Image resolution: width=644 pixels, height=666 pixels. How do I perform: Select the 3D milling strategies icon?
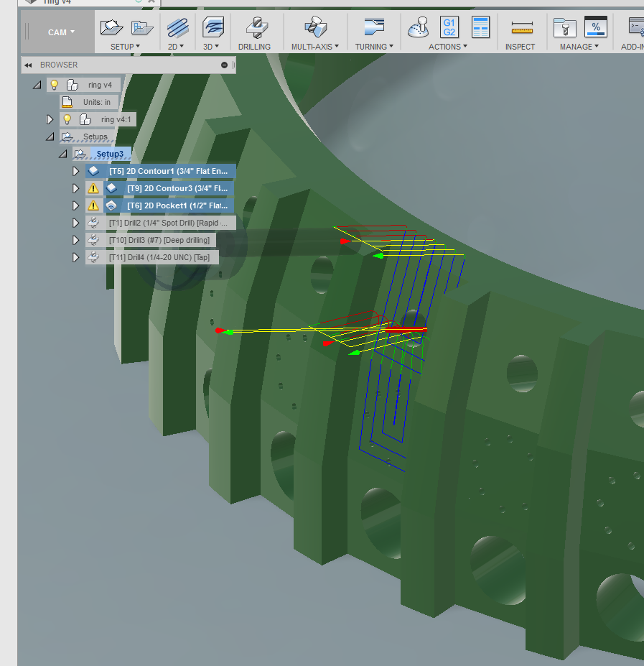(x=211, y=29)
